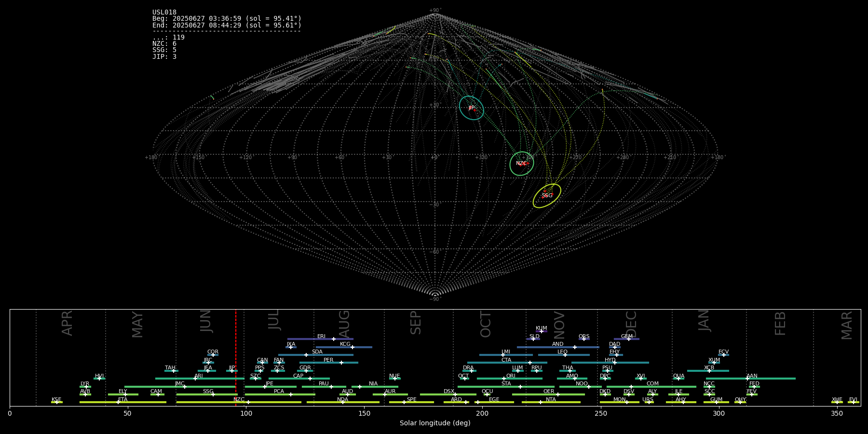The height and width of the screenshot is (434, 868).
Task: Click the KUM shower label in the timeline
Action: 542,328
